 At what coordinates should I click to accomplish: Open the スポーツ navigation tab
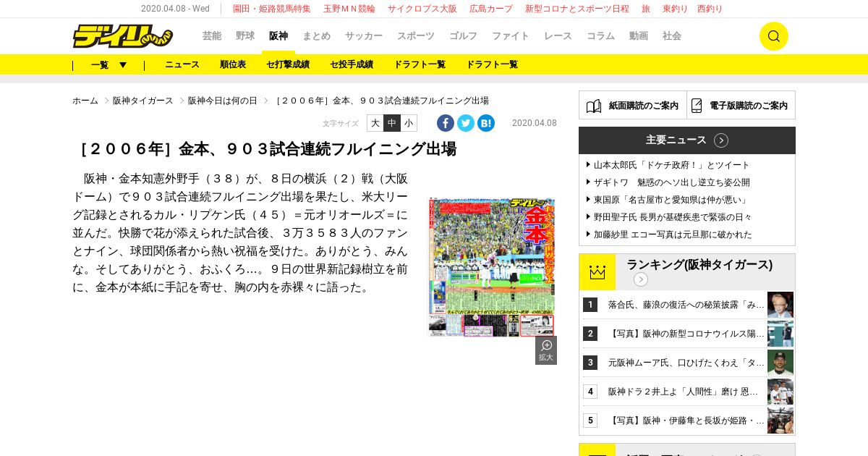pyautogui.click(x=416, y=36)
